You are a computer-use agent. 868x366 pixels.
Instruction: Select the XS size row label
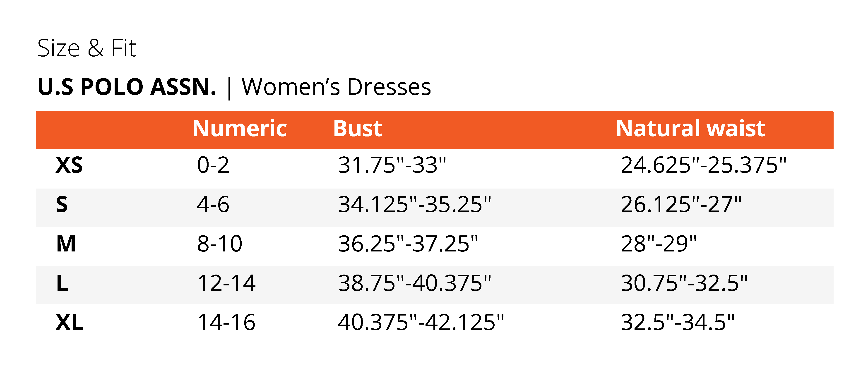click(x=69, y=165)
